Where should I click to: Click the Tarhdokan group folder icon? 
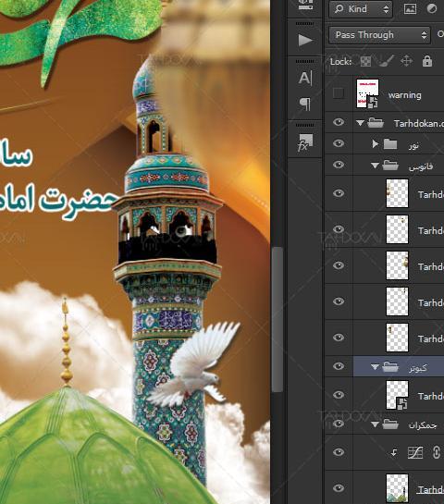tap(376, 123)
